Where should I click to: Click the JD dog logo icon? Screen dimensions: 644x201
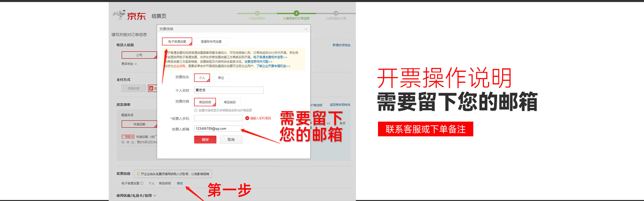coord(120,15)
